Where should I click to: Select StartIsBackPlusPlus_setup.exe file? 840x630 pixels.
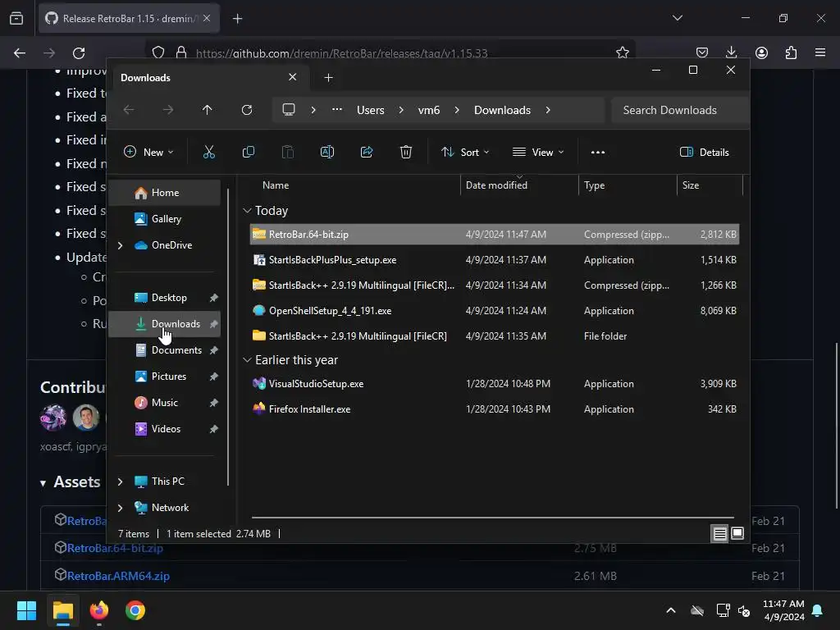tap(495, 260)
